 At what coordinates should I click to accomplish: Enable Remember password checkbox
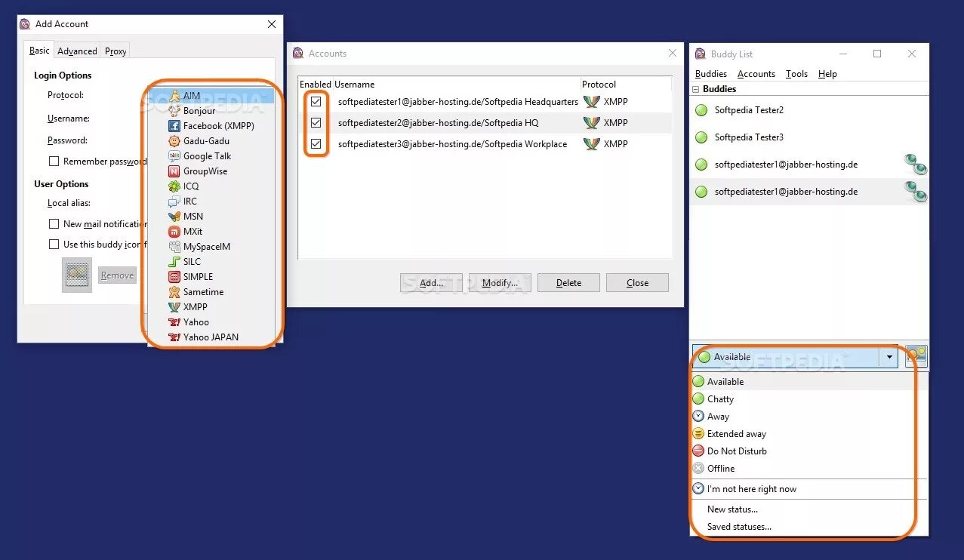pos(54,161)
